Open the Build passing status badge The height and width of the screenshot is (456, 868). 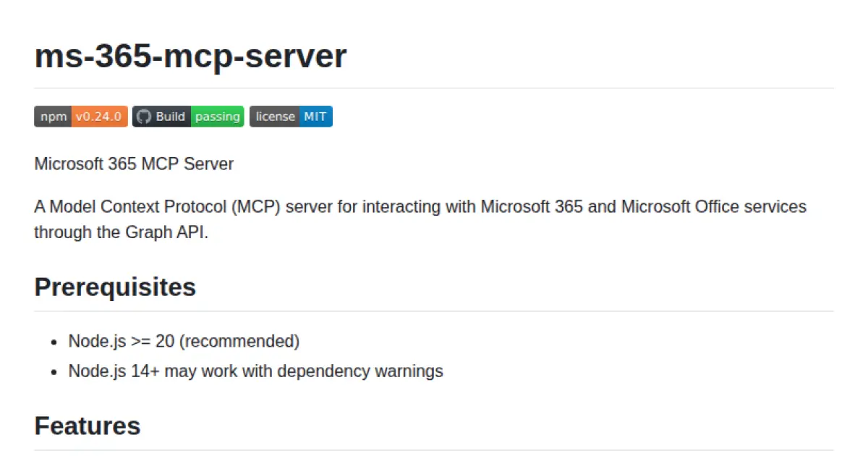(x=188, y=116)
